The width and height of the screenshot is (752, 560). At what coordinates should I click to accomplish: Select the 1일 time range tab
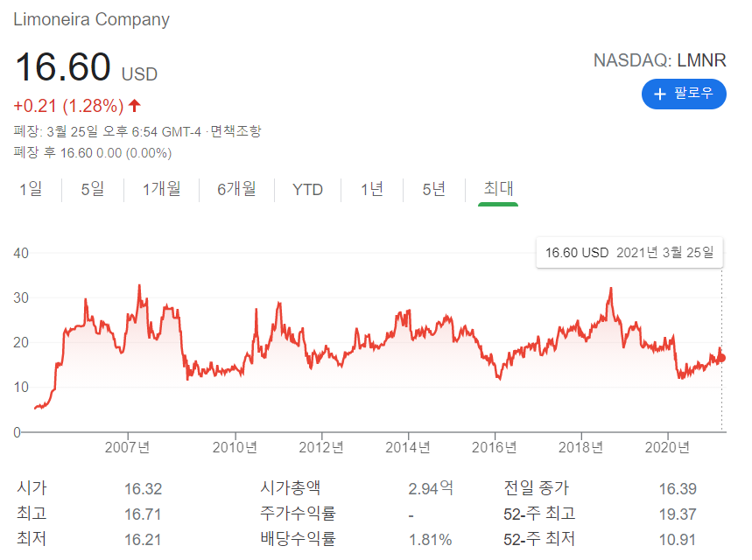point(31,189)
